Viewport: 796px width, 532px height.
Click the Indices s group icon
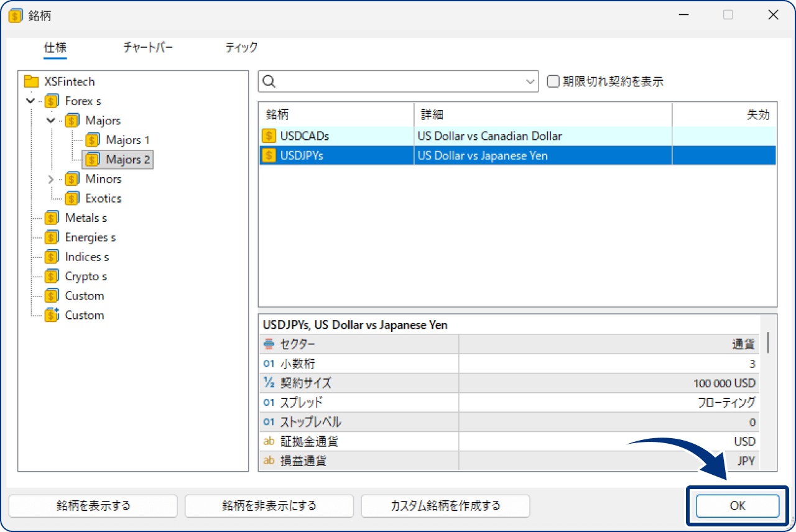(x=52, y=257)
